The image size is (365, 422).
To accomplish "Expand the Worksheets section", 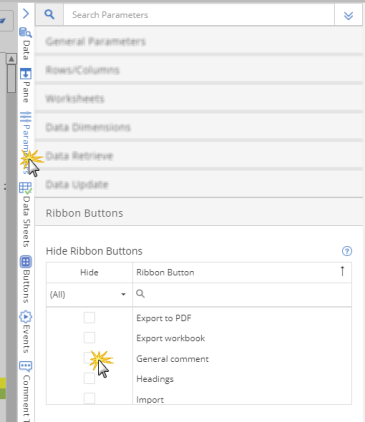I will pyautogui.click(x=199, y=98).
